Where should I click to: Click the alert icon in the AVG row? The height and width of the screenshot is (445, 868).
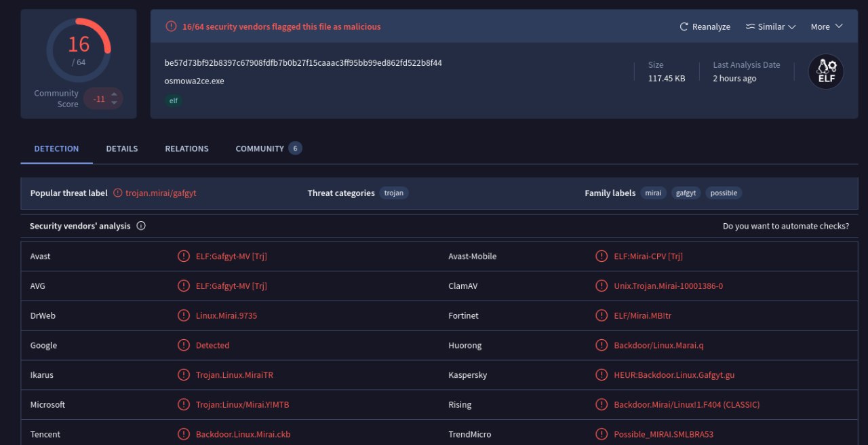coord(184,286)
